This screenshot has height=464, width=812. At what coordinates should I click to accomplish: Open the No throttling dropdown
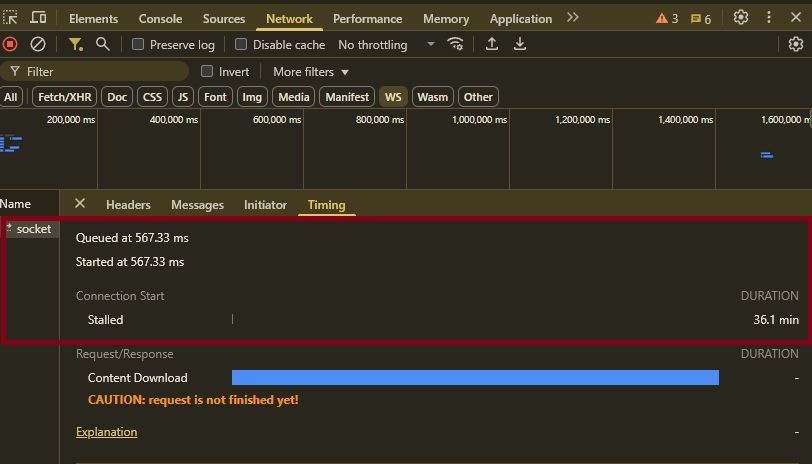tap(386, 45)
